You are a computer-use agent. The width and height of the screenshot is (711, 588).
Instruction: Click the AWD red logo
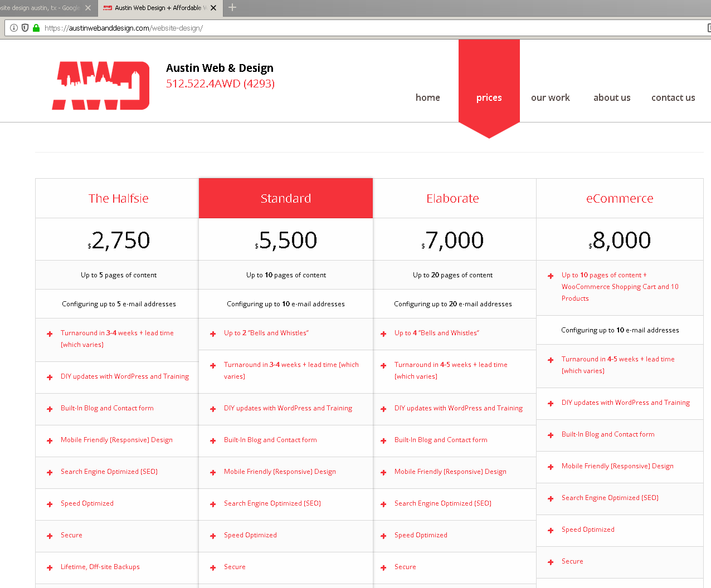101,85
